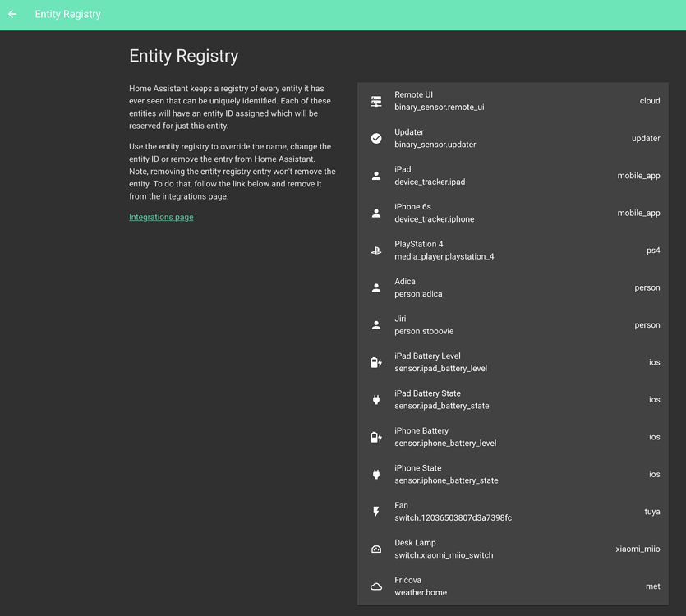Click the person icon for iPhone 6s
This screenshot has height=616, width=686.
point(375,212)
